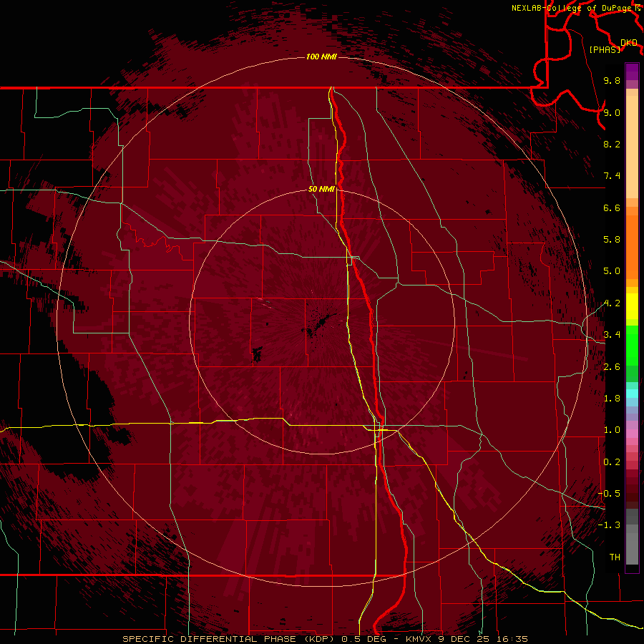Click the 3.4 value on the color scale
The width and height of the screenshot is (644, 644).
[x=612, y=335]
